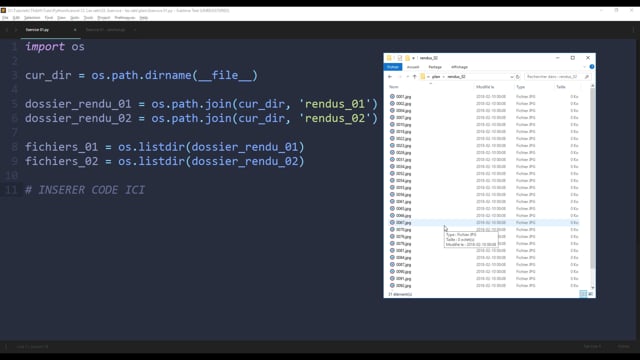
Task: Click the Sublime Text app icon in title bar
Action: pyautogui.click(x=3, y=11)
